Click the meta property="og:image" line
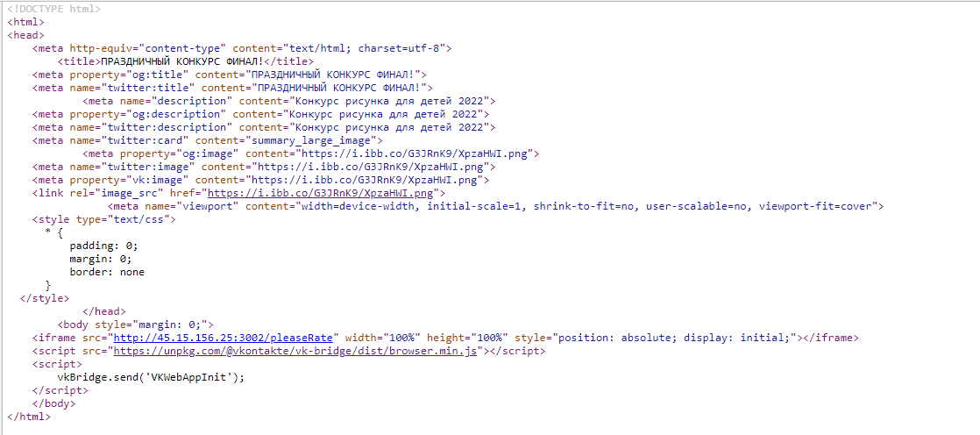This screenshot has height=435, width=980. (x=310, y=153)
